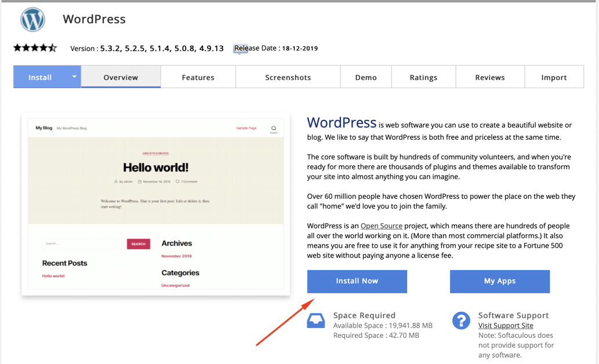599x364 pixels.
Task: Click the Software Support question mark icon
Action: (461, 321)
